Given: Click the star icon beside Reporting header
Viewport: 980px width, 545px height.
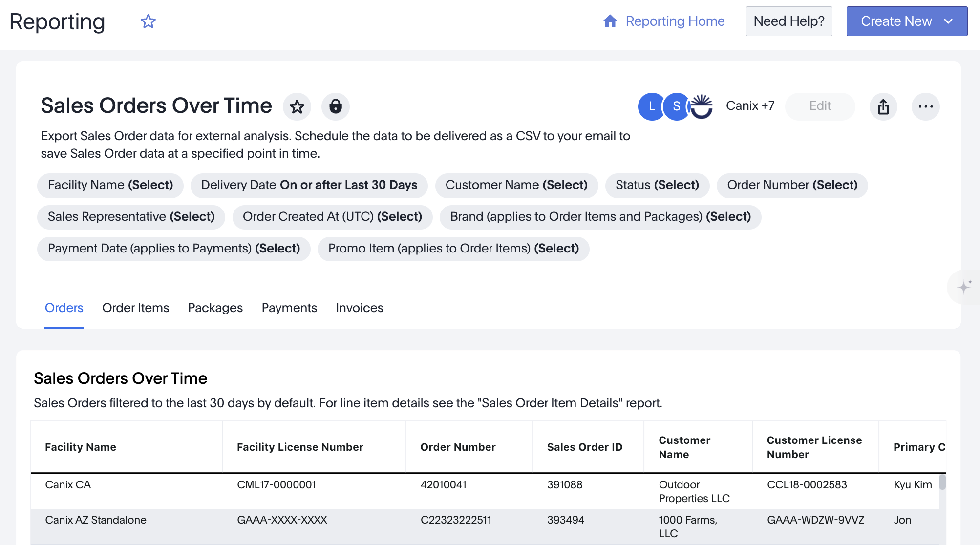Looking at the screenshot, I should click(148, 21).
